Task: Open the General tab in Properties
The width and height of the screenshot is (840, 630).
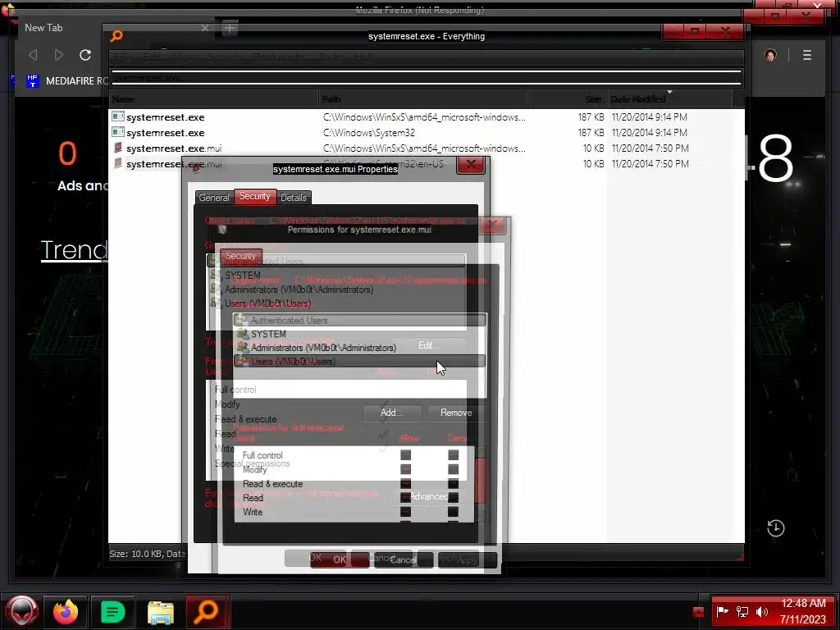Action: point(214,198)
